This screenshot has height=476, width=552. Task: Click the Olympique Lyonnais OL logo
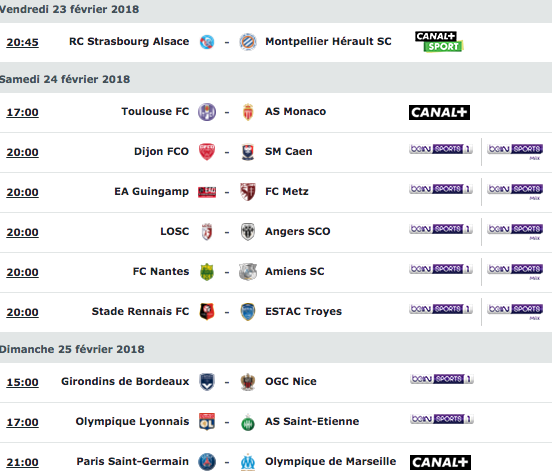pyautogui.click(x=207, y=422)
